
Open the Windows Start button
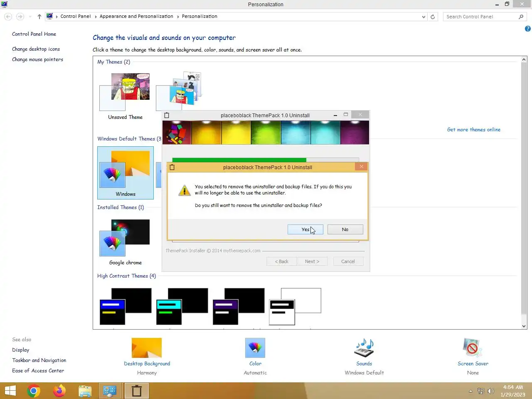click(10, 391)
